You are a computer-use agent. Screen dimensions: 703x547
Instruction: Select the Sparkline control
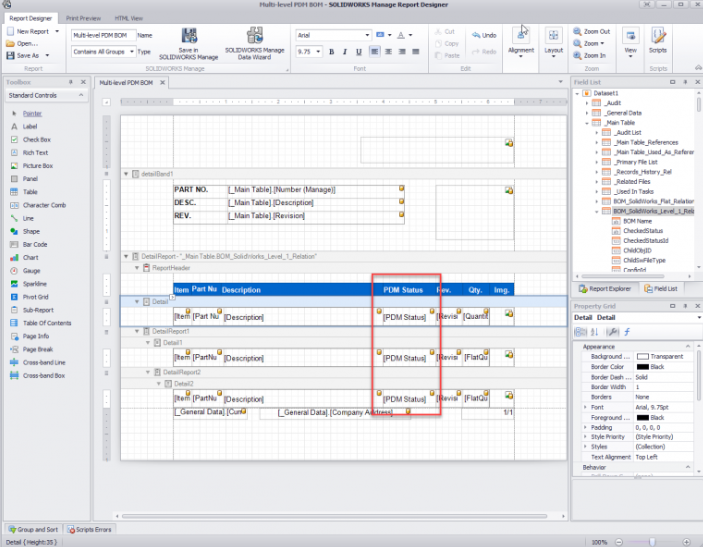point(36,283)
